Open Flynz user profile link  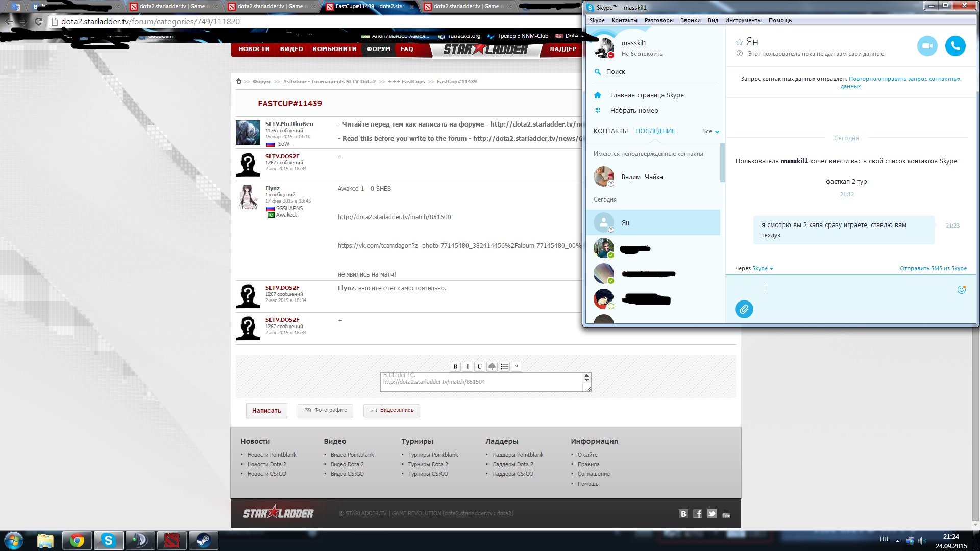(273, 188)
